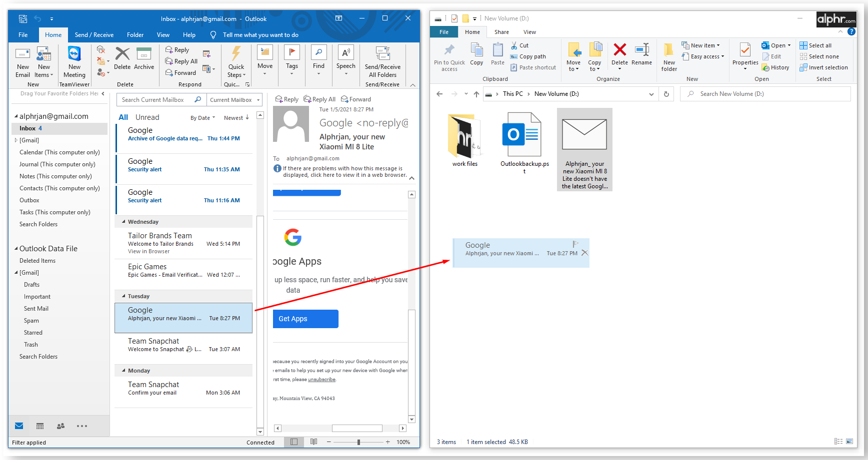The height and width of the screenshot is (460, 868).
Task: Collapse the Outlook Data File tree
Action: [x=16, y=249]
